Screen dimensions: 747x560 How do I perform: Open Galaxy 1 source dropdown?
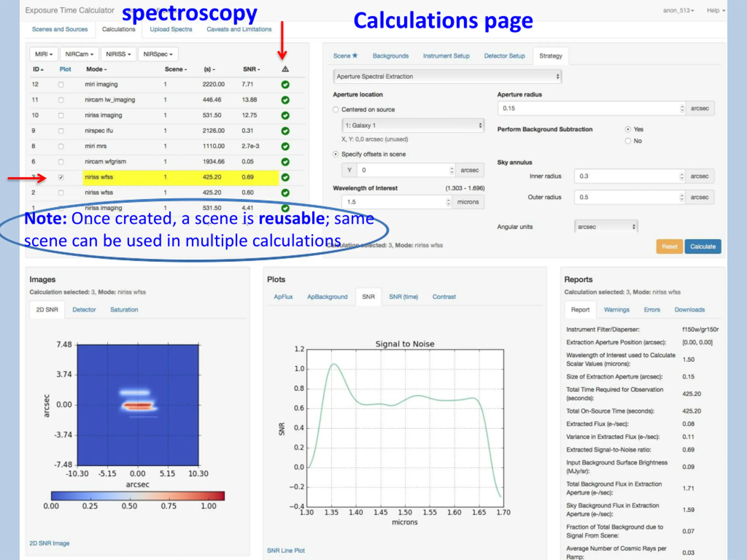(x=413, y=125)
